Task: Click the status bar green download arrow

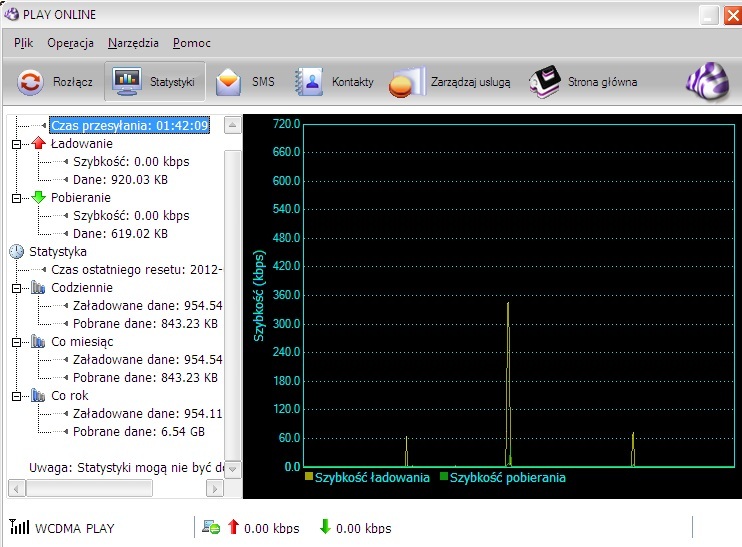Action: point(325,526)
